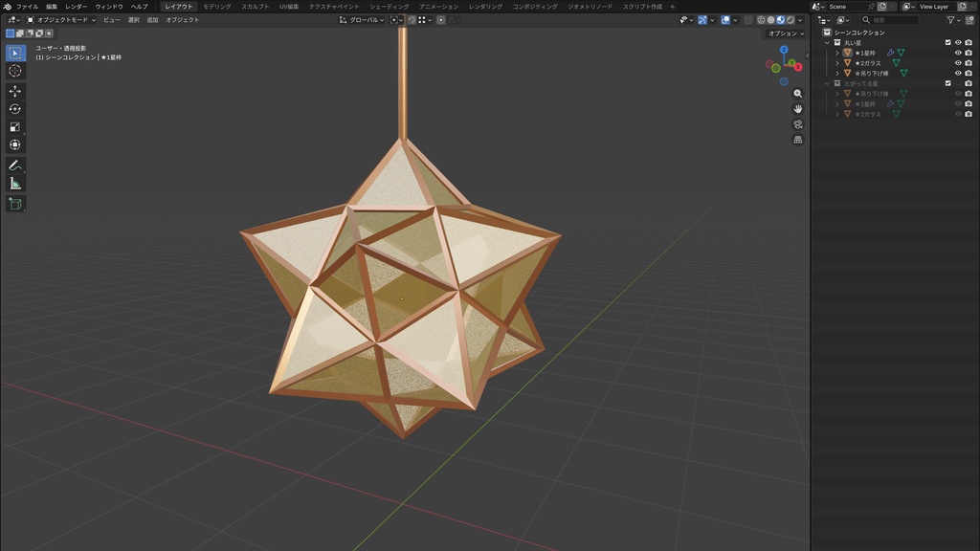Switch to スカルプト workspace tab
Viewport: 980px width, 551px height.
255,7
